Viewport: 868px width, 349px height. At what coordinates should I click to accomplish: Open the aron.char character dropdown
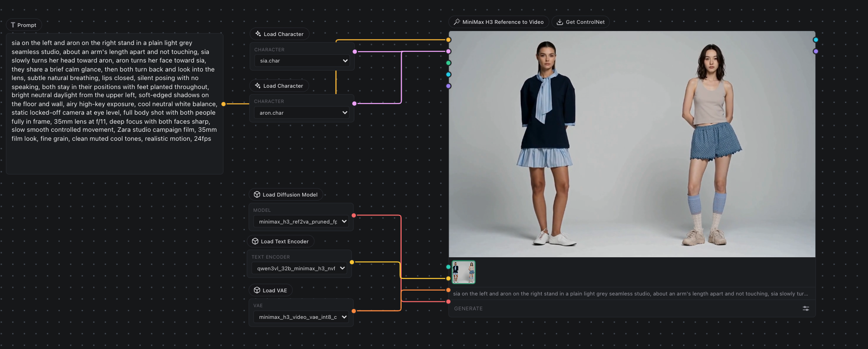302,113
